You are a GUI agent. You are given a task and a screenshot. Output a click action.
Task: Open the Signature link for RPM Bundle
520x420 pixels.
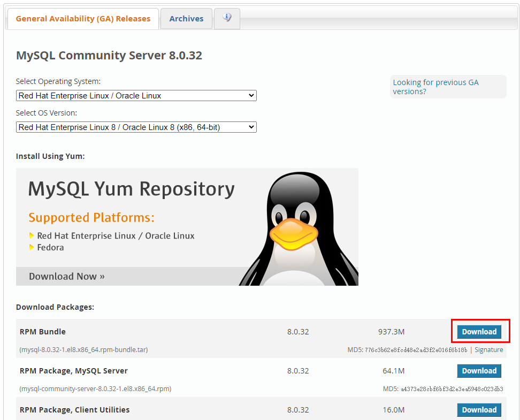(488, 350)
